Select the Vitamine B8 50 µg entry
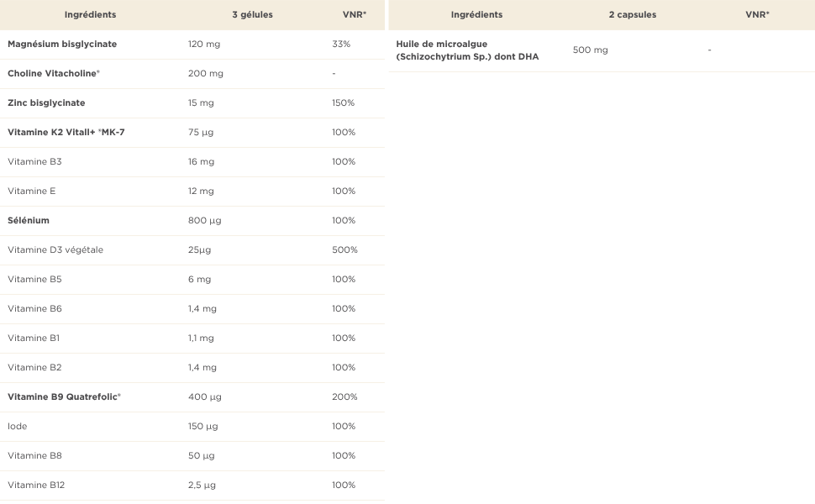Viewport: 815px width, 504px height. click(x=34, y=455)
